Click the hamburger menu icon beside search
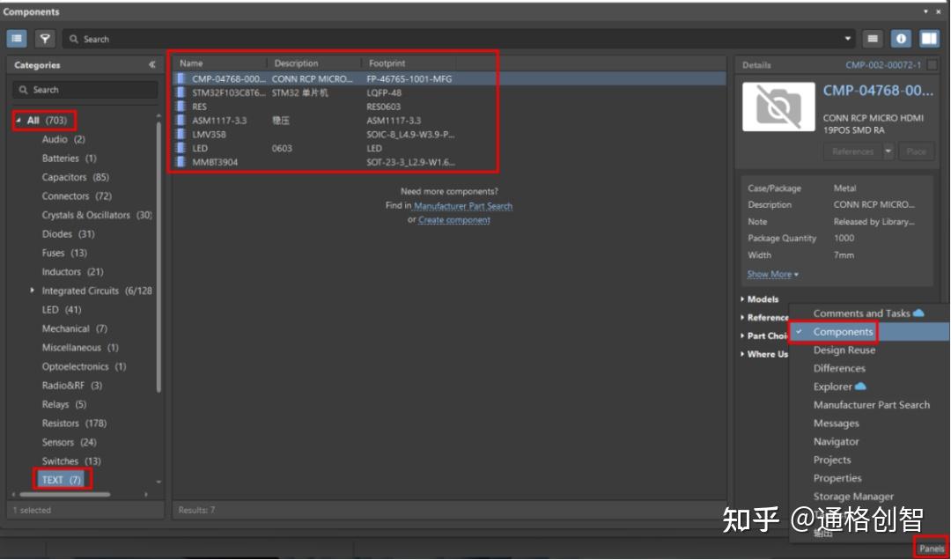 [x=872, y=38]
